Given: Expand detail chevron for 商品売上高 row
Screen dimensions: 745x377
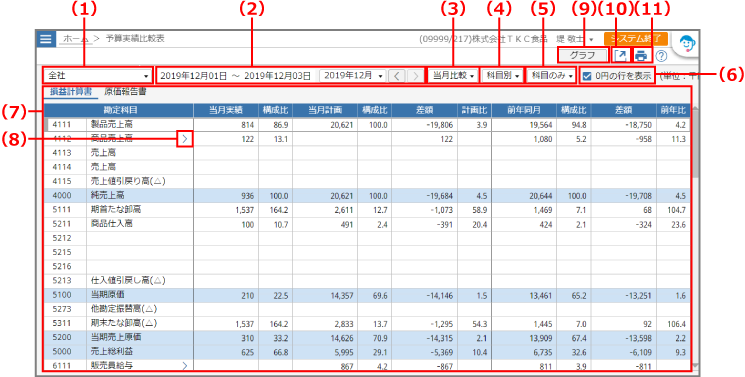Looking at the screenshot, I should [185, 139].
